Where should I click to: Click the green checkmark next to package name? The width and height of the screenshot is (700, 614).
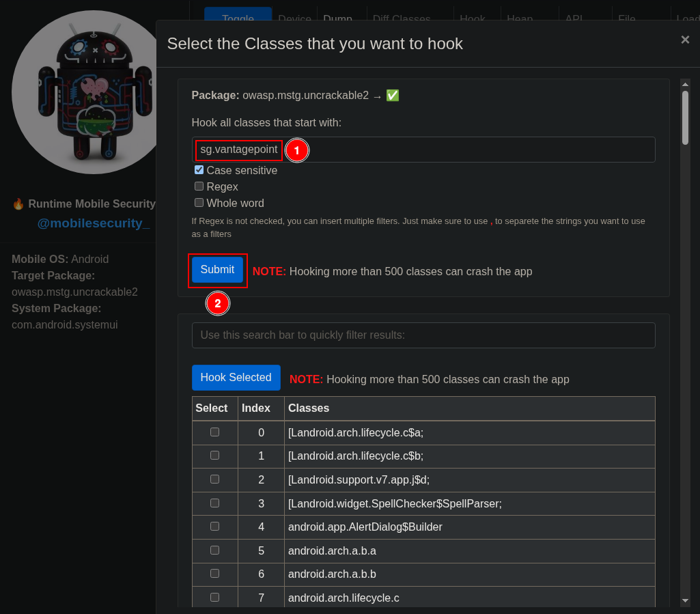(x=393, y=96)
